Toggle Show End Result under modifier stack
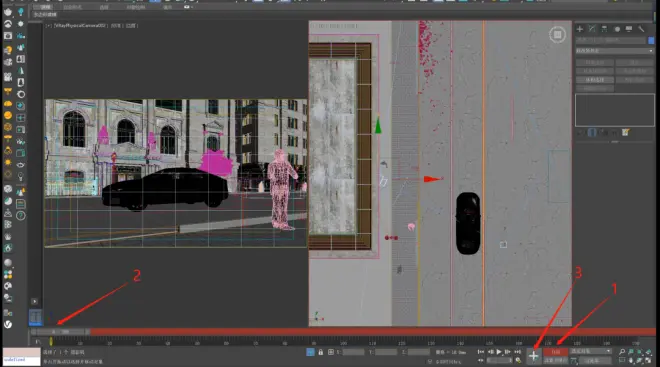Viewport: 660px width, 367px height. (592, 133)
